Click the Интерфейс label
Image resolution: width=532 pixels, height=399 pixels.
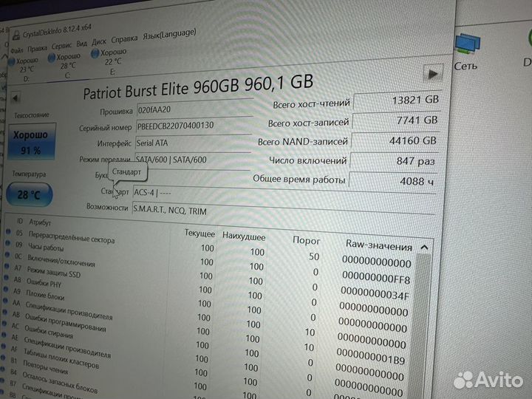[x=114, y=144]
